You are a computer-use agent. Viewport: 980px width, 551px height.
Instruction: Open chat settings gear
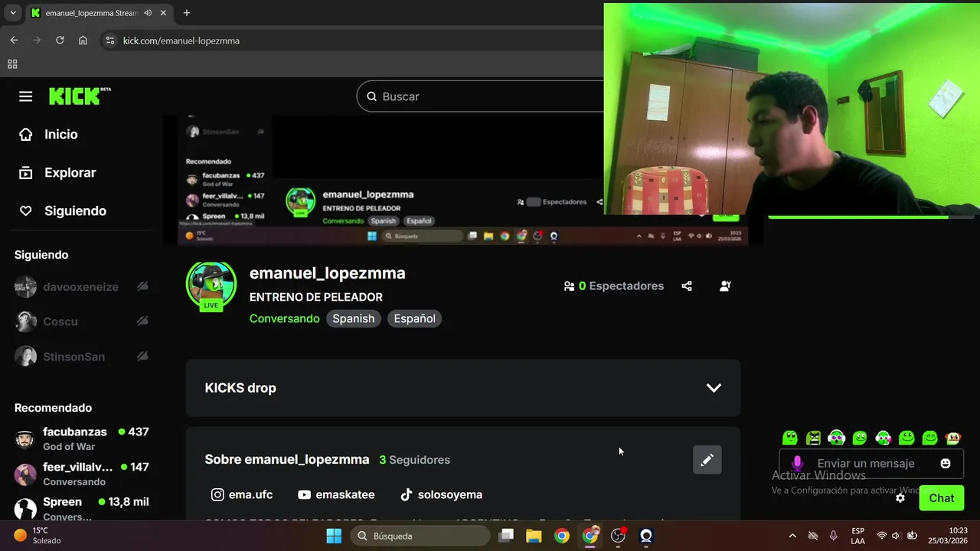900,498
